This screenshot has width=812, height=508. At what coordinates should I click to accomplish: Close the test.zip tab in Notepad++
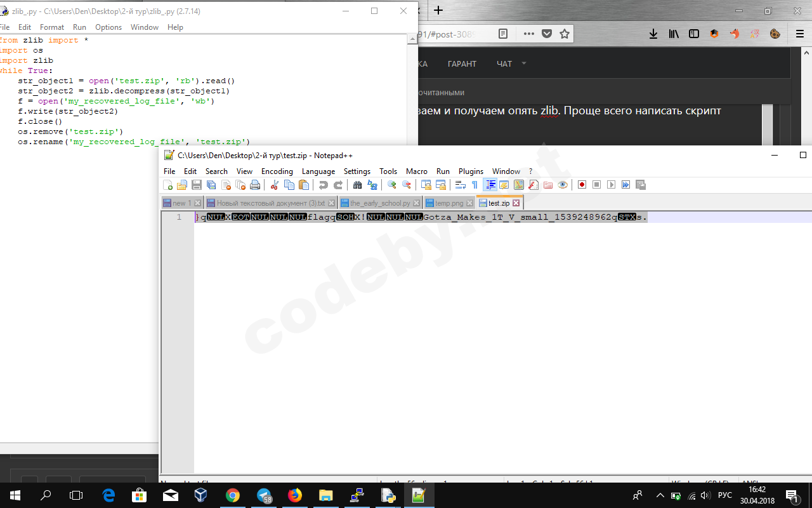(x=516, y=203)
